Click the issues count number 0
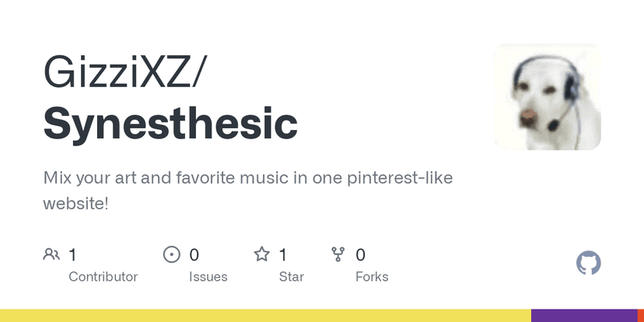 pos(194,254)
